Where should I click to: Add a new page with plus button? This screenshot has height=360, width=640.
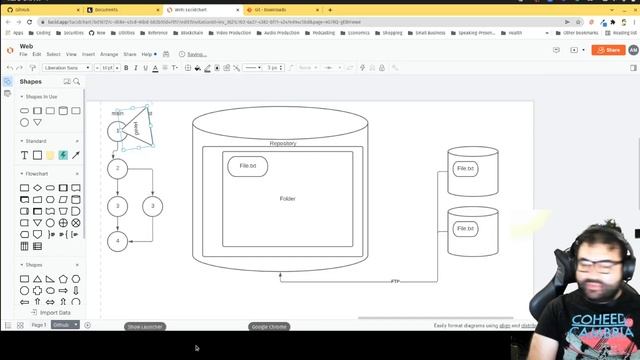pyautogui.click(x=87, y=325)
